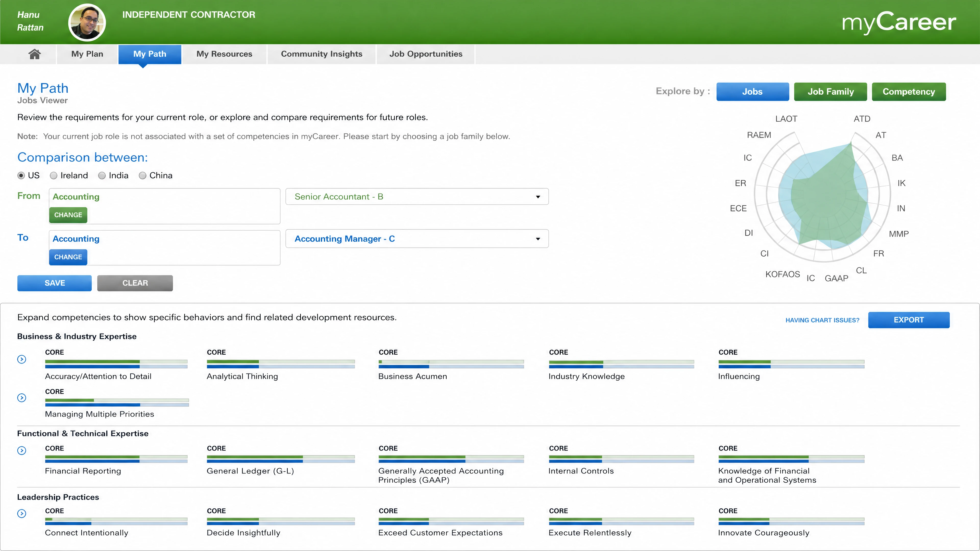Image resolution: width=980 pixels, height=551 pixels.
Task: Open the Accounting Manager - C dropdown
Action: pyautogui.click(x=417, y=239)
